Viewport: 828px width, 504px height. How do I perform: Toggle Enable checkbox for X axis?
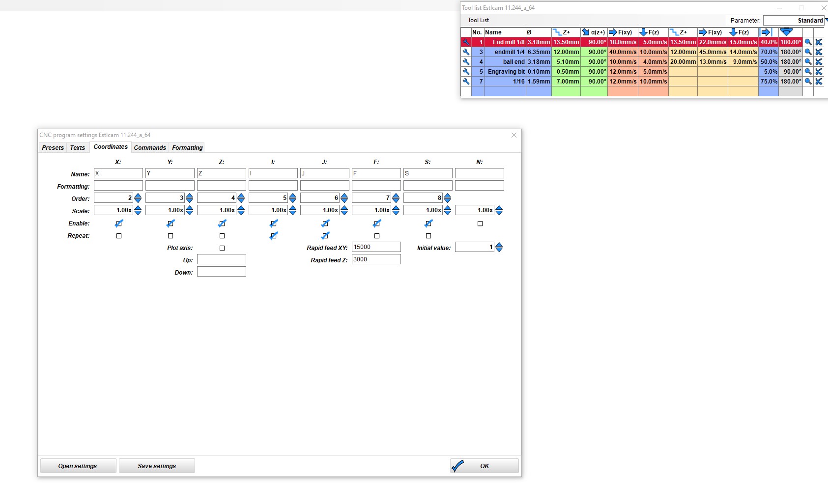119,224
